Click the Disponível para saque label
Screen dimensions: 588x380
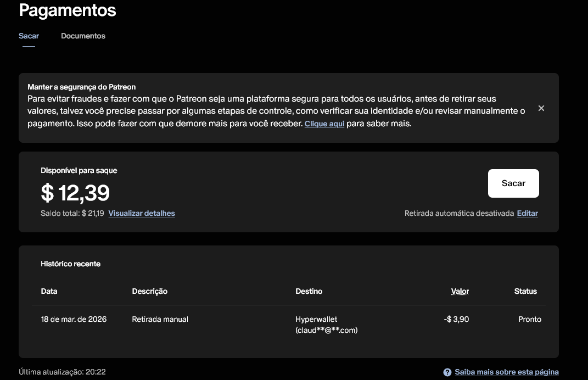tap(79, 171)
